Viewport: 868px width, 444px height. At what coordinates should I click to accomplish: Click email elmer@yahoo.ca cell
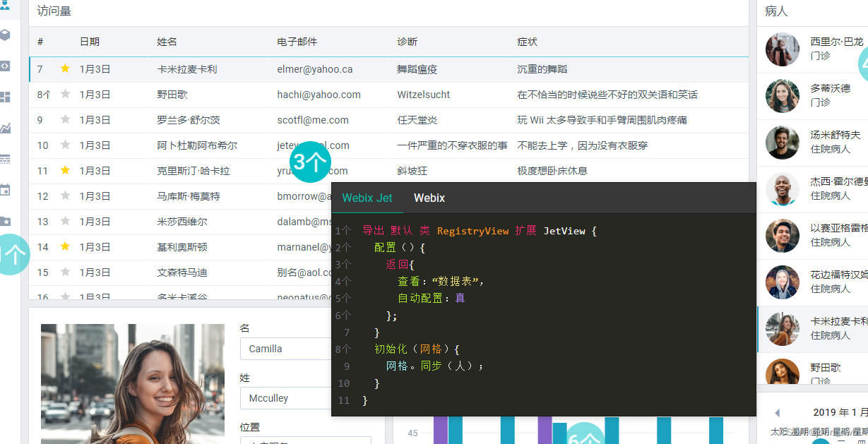(315, 69)
